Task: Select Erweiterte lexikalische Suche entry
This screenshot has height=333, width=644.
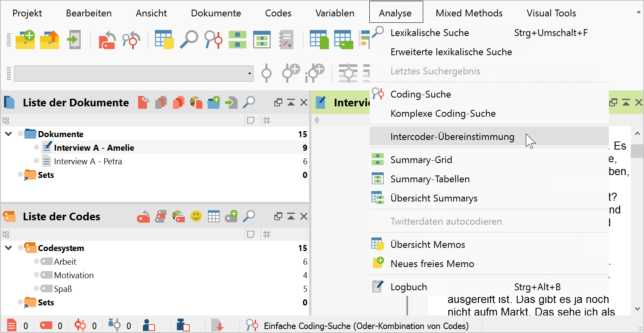Action: (x=489, y=52)
